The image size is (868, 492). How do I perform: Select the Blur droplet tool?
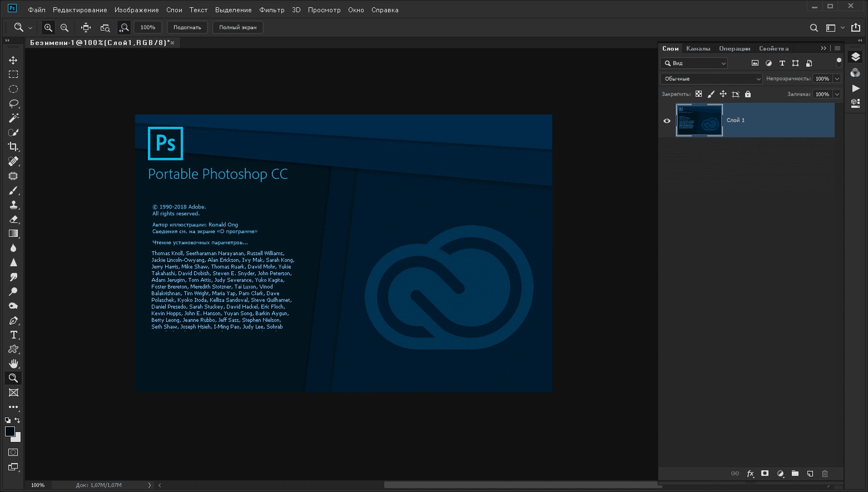(x=13, y=248)
